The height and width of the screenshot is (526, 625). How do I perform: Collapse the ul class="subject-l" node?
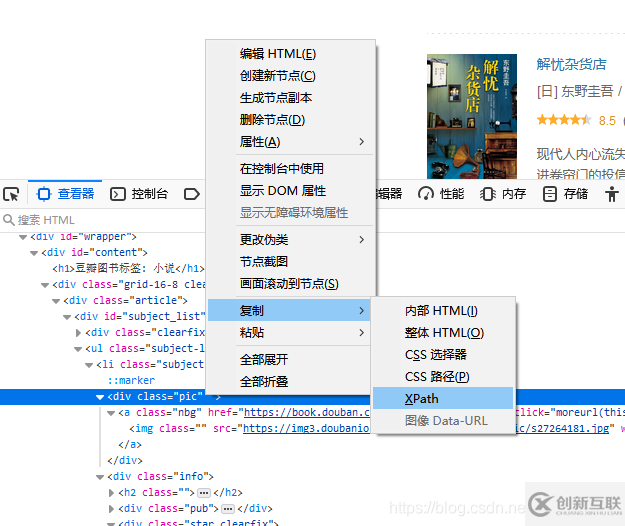coord(78,349)
